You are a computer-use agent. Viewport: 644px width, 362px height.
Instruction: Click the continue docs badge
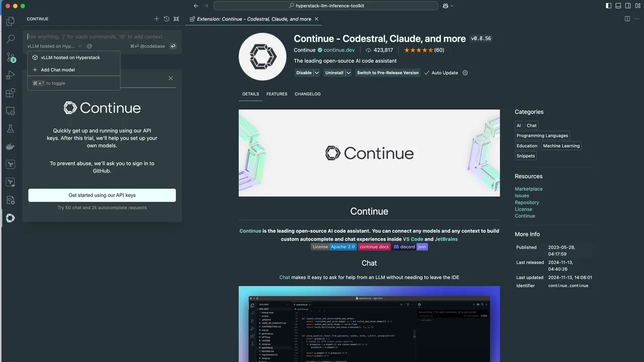[374, 247]
